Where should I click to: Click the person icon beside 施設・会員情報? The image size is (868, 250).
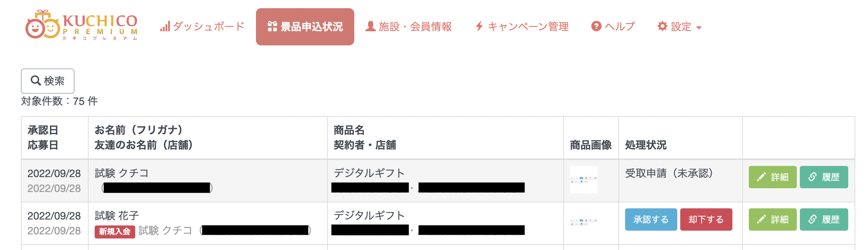(370, 26)
